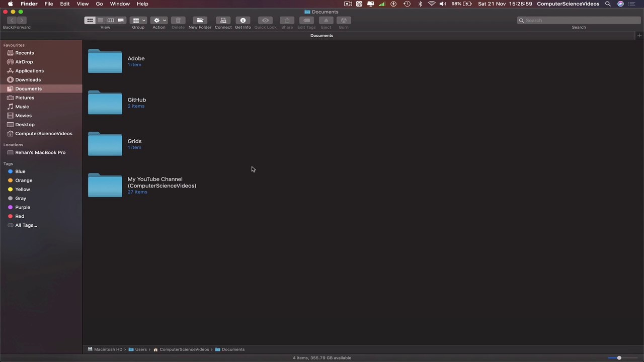Open the View menu
The image size is (644, 362).
tap(83, 4)
